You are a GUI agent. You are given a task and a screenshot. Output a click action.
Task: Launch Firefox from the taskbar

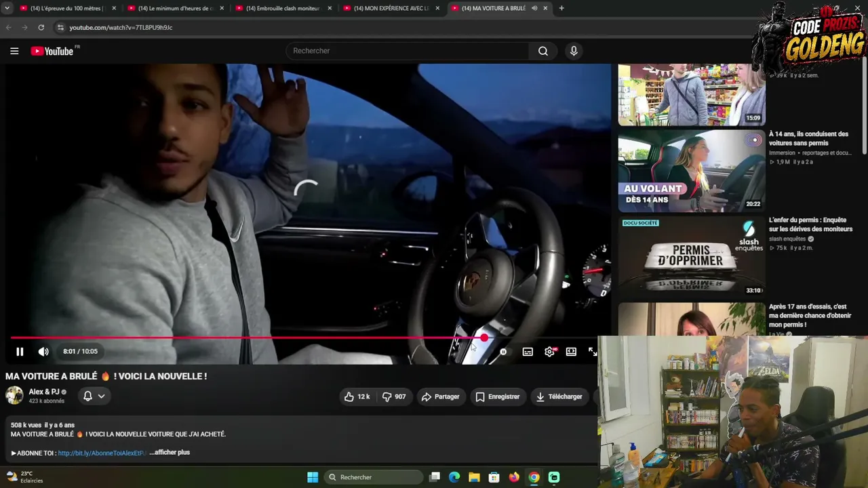514,477
